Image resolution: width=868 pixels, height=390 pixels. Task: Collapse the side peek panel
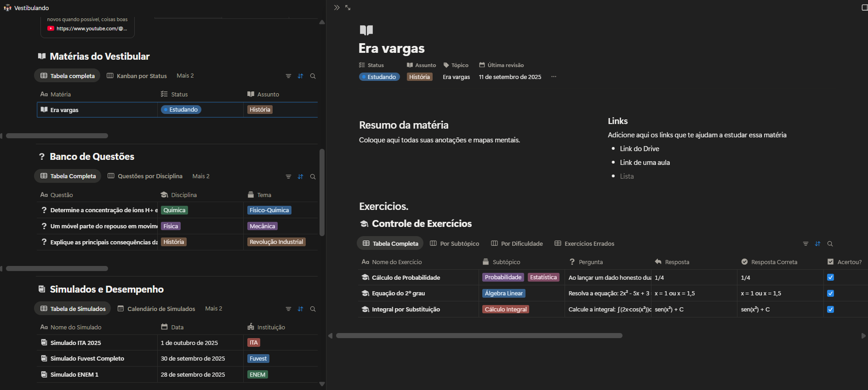(337, 8)
